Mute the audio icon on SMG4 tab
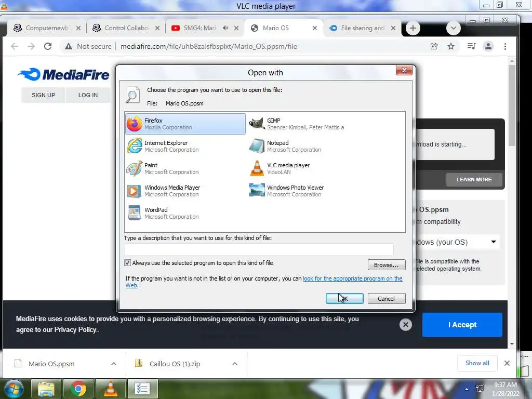 [x=225, y=28]
